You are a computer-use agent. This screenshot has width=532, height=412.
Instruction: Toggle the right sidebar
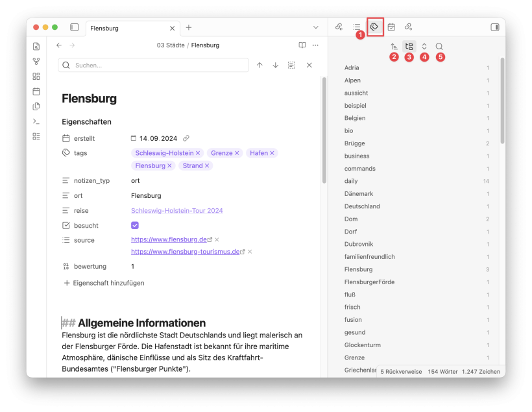click(x=494, y=27)
